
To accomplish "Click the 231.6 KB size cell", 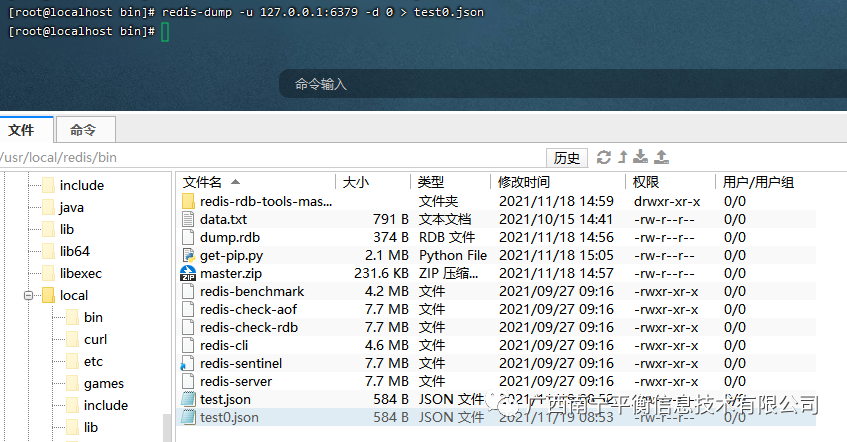I will click(381, 273).
